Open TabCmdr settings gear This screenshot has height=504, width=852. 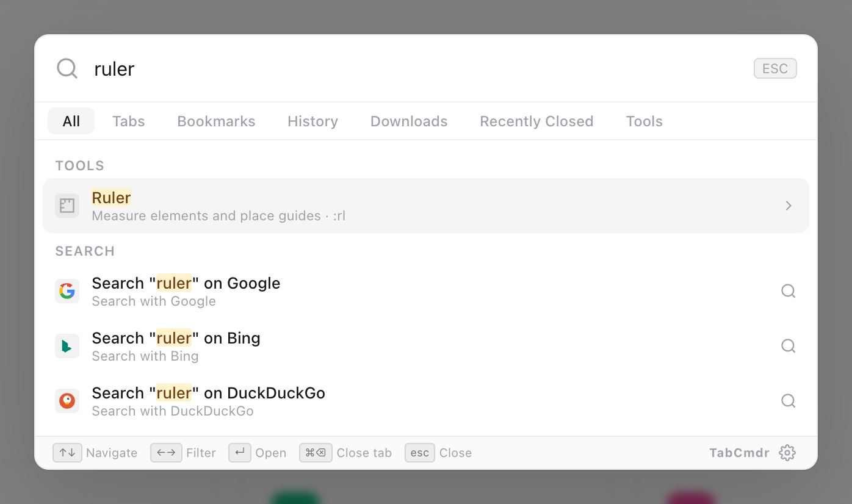click(x=787, y=453)
